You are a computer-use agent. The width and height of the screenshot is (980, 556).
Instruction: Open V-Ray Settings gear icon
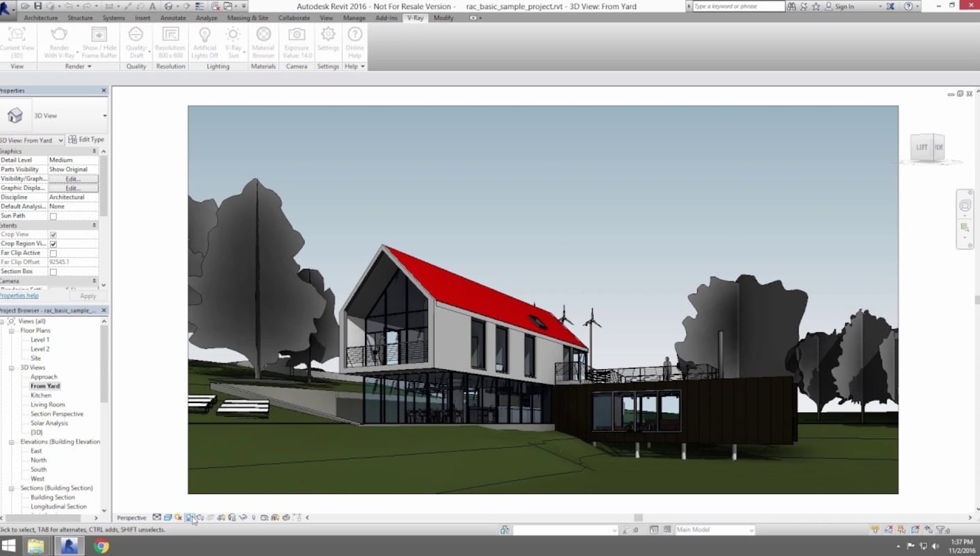[328, 34]
